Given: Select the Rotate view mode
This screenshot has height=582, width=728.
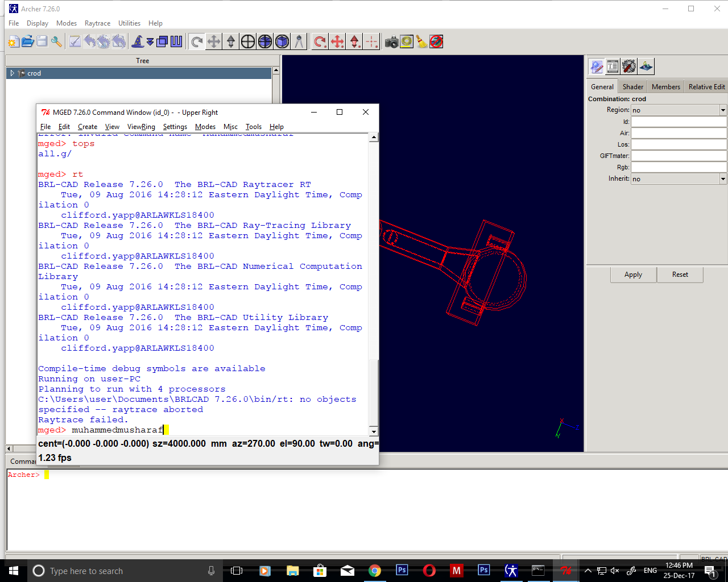Looking at the screenshot, I should coord(197,41).
